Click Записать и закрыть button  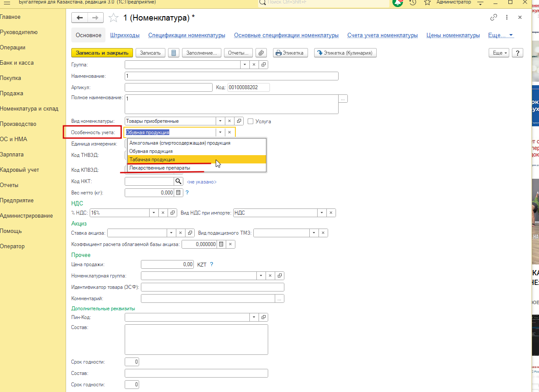coord(102,53)
